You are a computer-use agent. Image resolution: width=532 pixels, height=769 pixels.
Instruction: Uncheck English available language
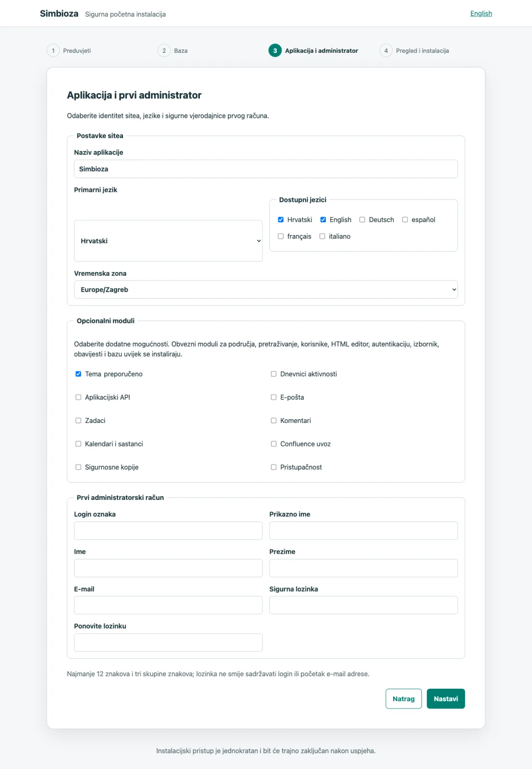pyautogui.click(x=323, y=220)
